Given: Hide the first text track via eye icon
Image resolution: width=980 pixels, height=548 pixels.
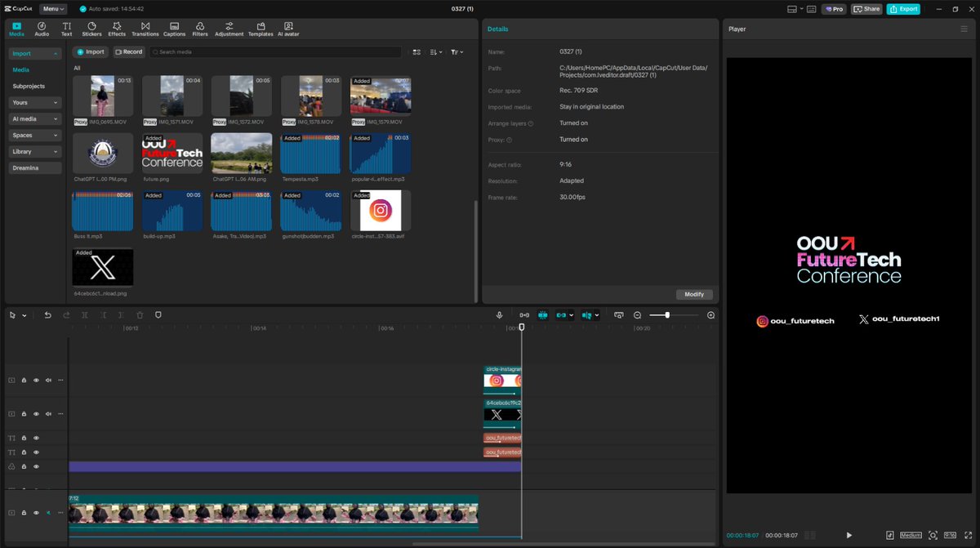Looking at the screenshot, I should pyautogui.click(x=36, y=438).
